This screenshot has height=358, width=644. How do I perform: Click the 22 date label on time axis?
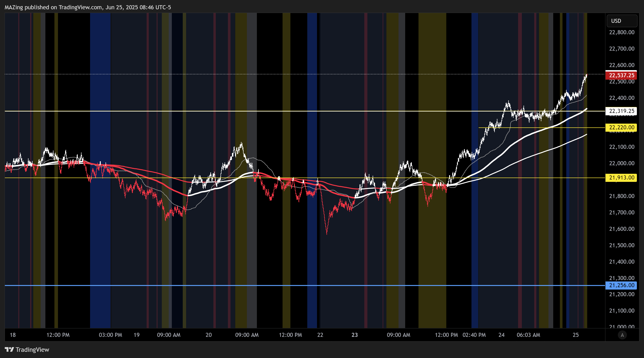tap(320, 335)
